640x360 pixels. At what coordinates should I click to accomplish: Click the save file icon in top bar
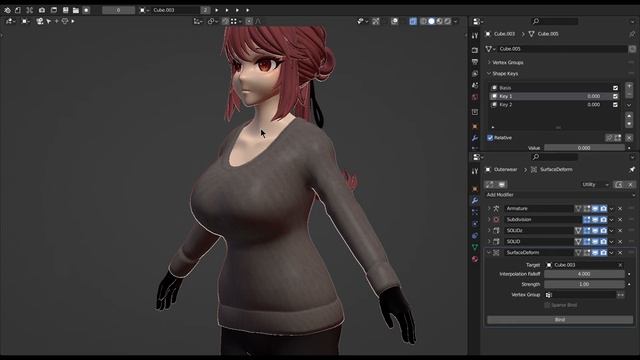coord(65,10)
